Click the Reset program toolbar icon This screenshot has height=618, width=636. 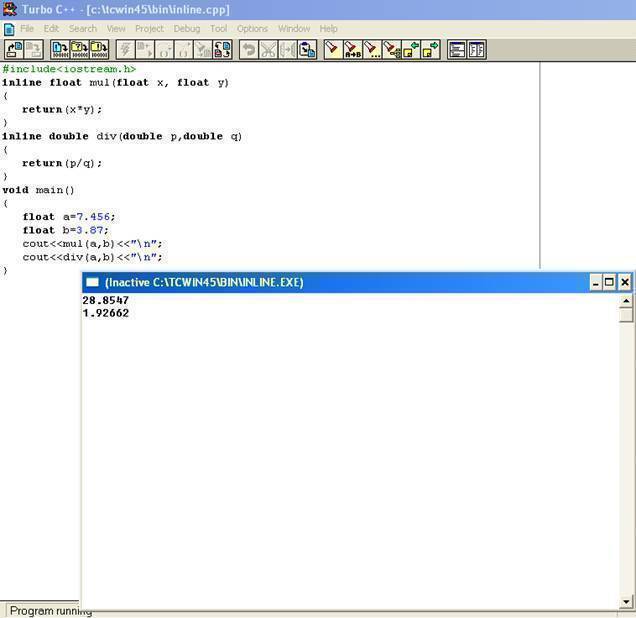(x=222, y=50)
